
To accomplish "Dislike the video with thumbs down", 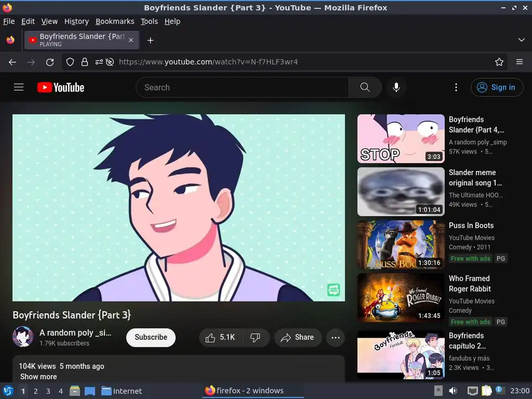I will coord(255,338).
